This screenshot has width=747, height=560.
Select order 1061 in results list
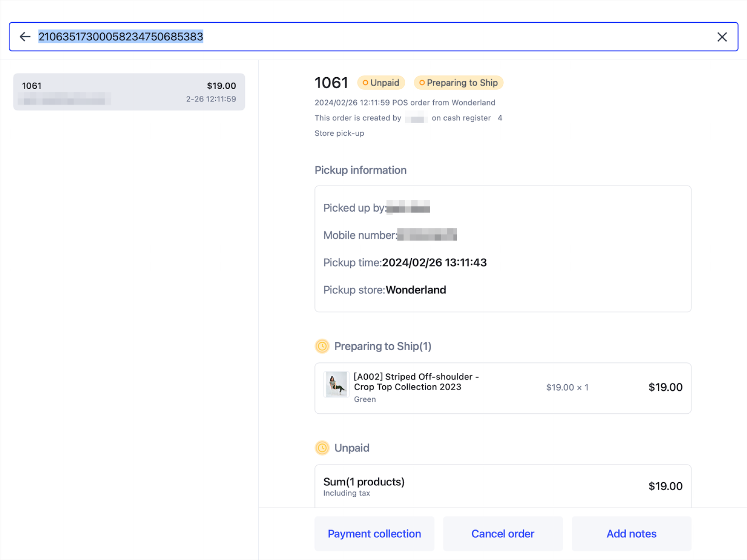point(129,92)
